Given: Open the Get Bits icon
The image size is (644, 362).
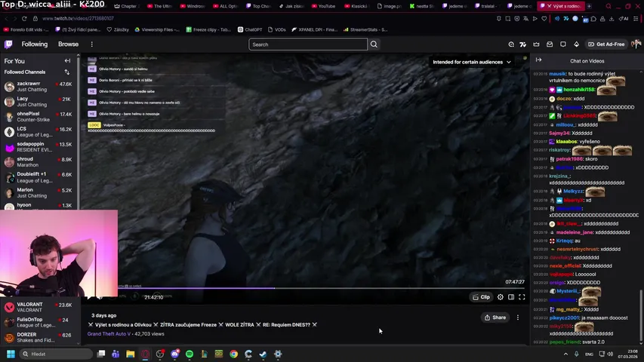Looking at the screenshot, I should coord(576,44).
